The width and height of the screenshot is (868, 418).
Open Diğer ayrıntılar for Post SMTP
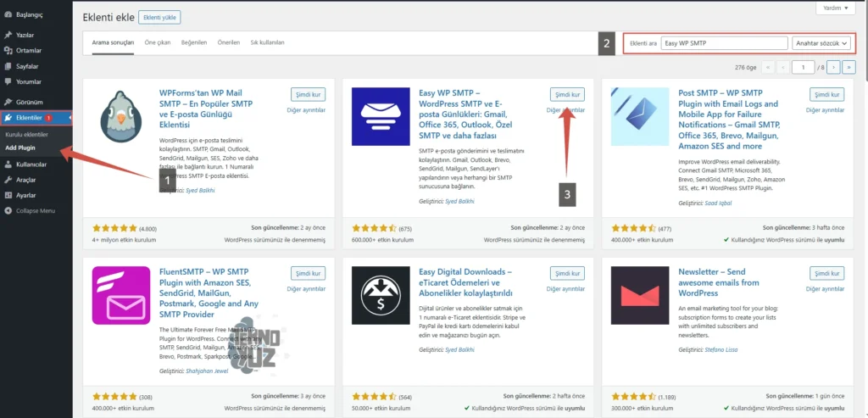(826, 110)
